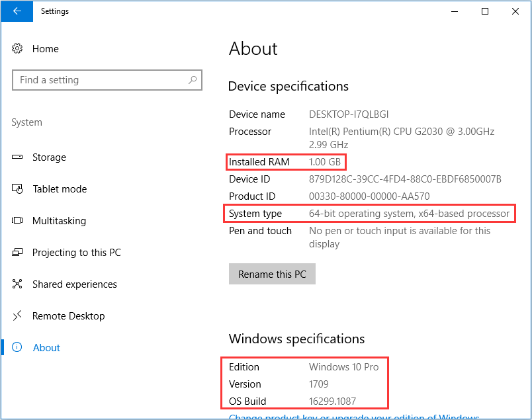Click the Settings window title text
The width and height of the screenshot is (532, 420).
[x=55, y=11]
